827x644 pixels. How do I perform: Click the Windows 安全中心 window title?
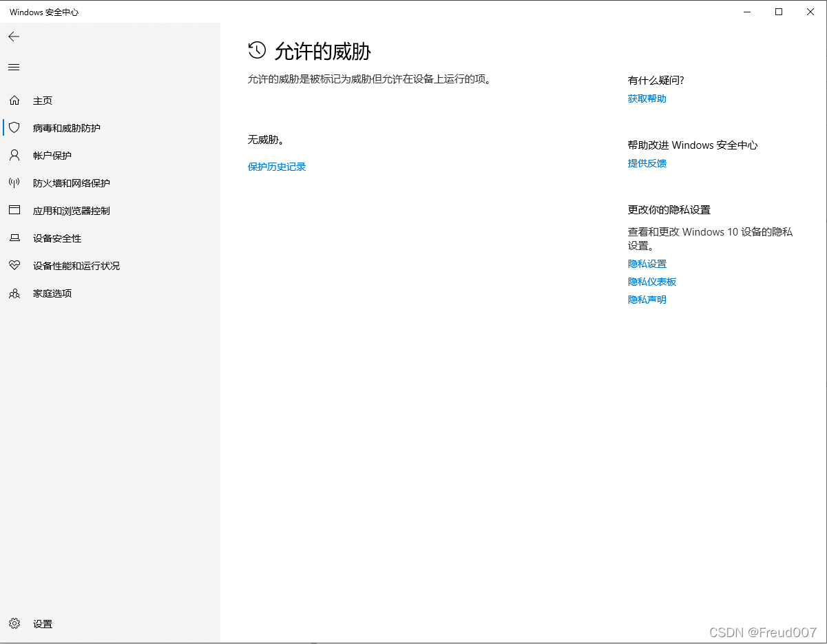(x=44, y=12)
